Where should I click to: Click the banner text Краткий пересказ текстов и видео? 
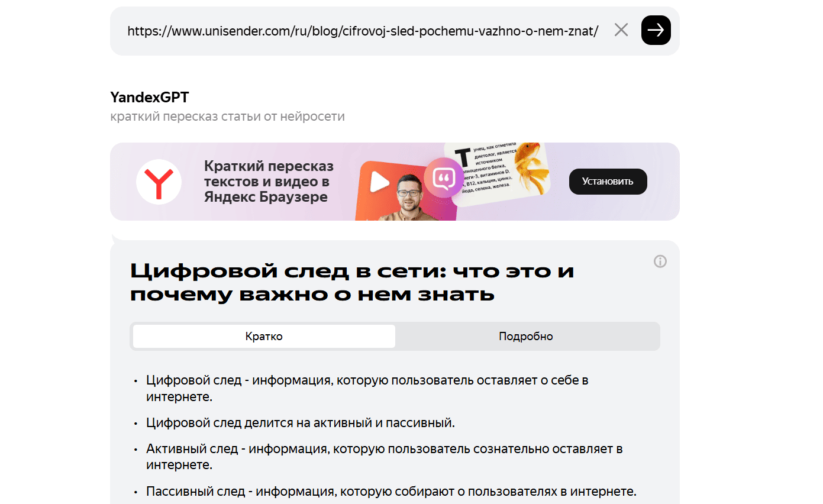269,182
